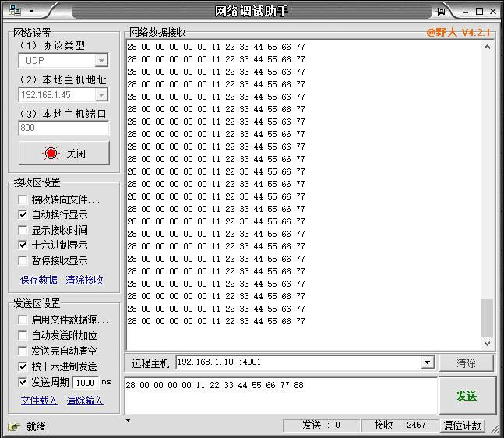Click the small arrow below send settings

(128, 421)
